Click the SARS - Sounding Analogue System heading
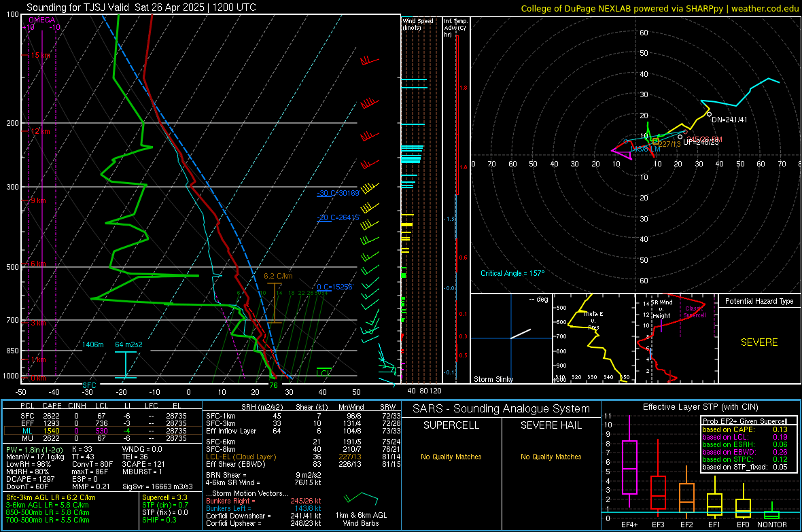The height and width of the screenshot is (532, 802). pyautogui.click(x=501, y=409)
